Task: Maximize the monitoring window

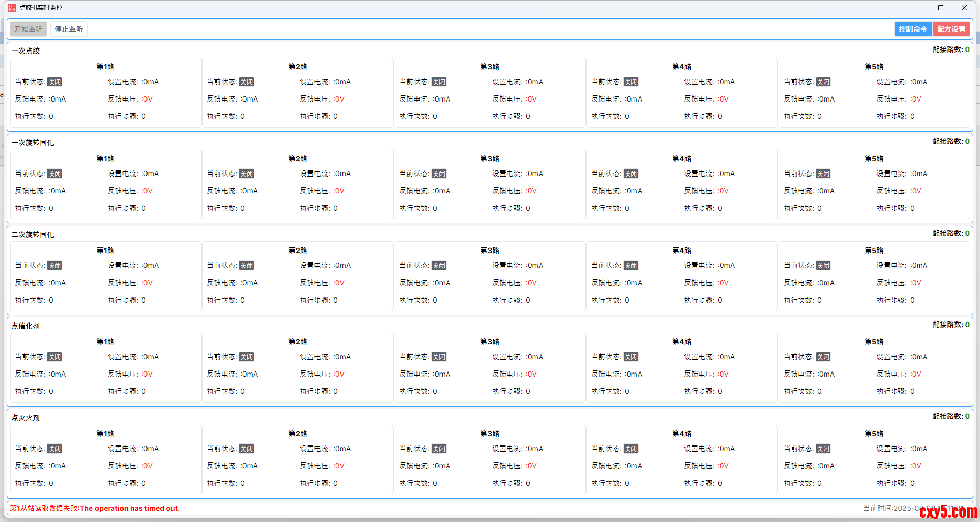Action: pyautogui.click(x=941, y=8)
